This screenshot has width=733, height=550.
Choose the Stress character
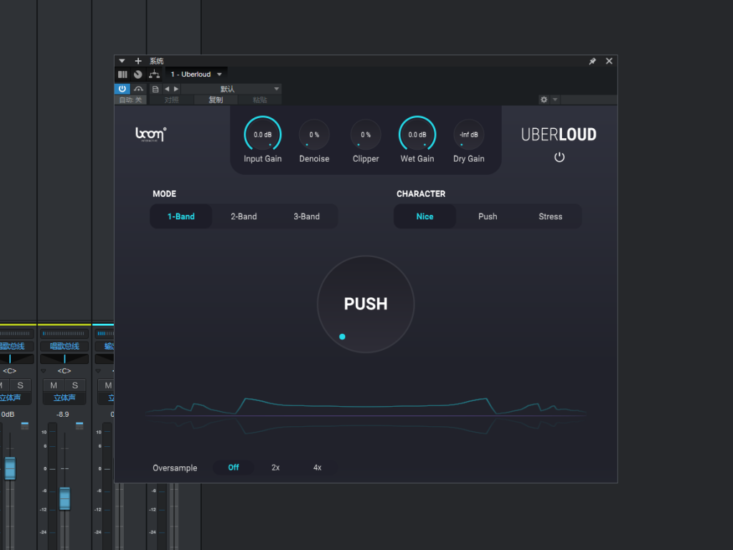pos(550,216)
